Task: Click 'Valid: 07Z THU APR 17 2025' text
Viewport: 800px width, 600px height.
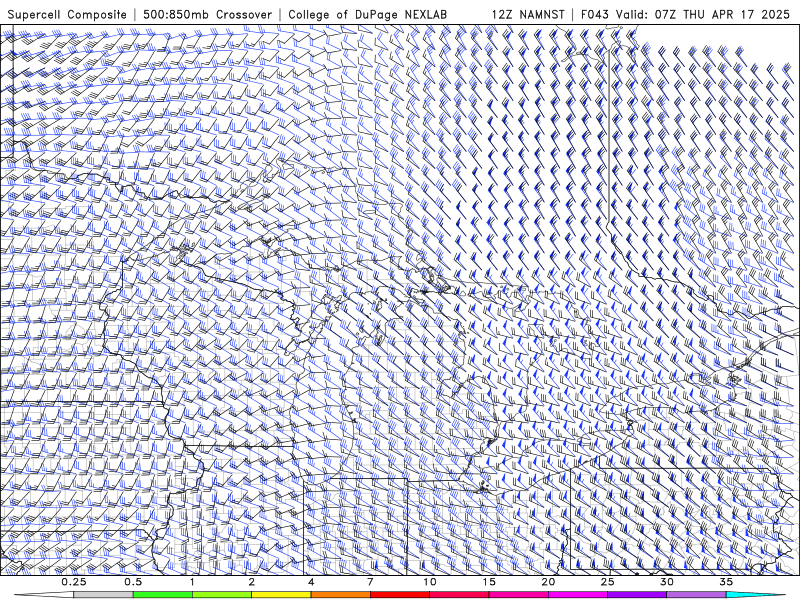Action: coord(703,15)
